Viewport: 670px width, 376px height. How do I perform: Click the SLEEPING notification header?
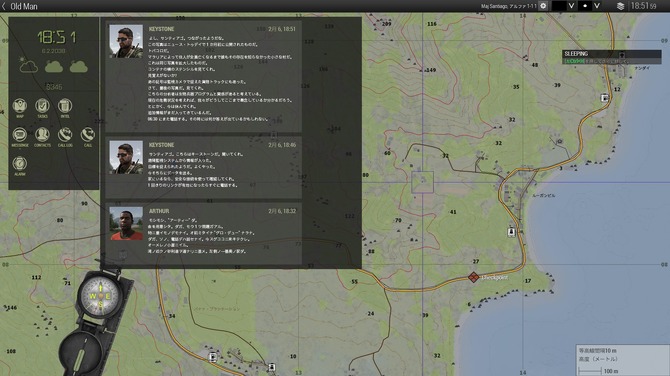611,54
